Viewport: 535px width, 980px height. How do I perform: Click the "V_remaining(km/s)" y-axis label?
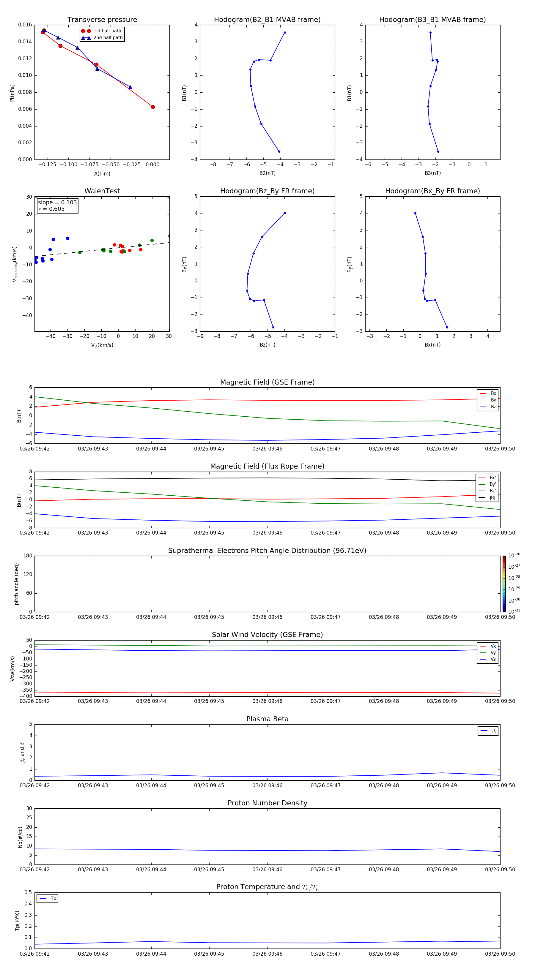[x=15, y=264]
